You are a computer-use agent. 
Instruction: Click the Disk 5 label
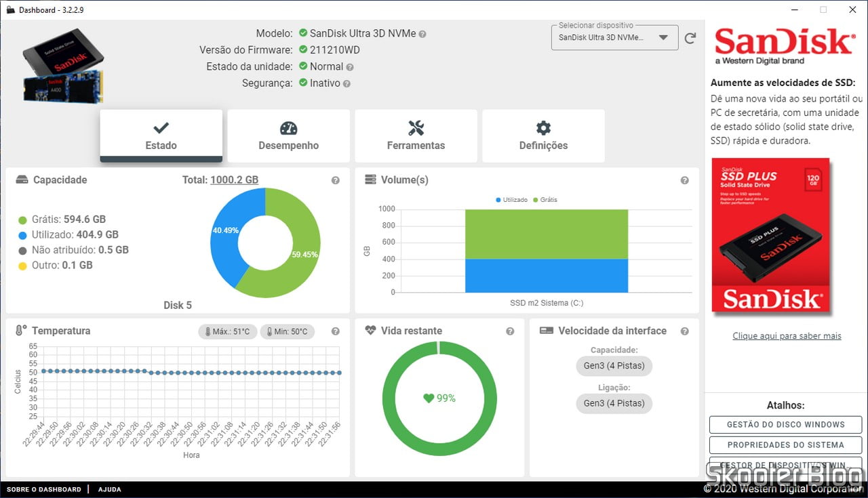tap(178, 306)
